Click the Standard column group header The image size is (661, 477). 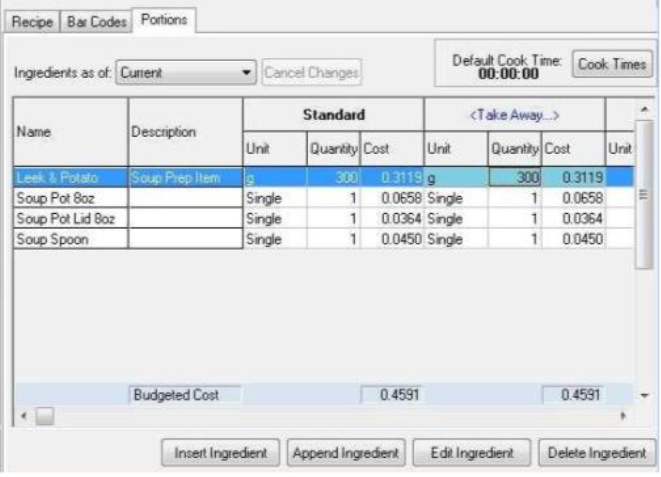334,115
